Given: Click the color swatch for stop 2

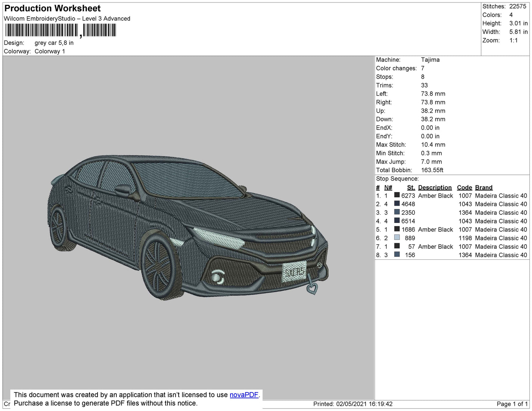Looking at the screenshot, I should tap(397, 203).
